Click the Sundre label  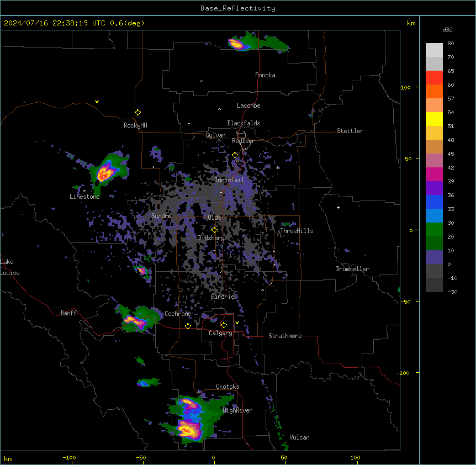click(x=161, y=216)
